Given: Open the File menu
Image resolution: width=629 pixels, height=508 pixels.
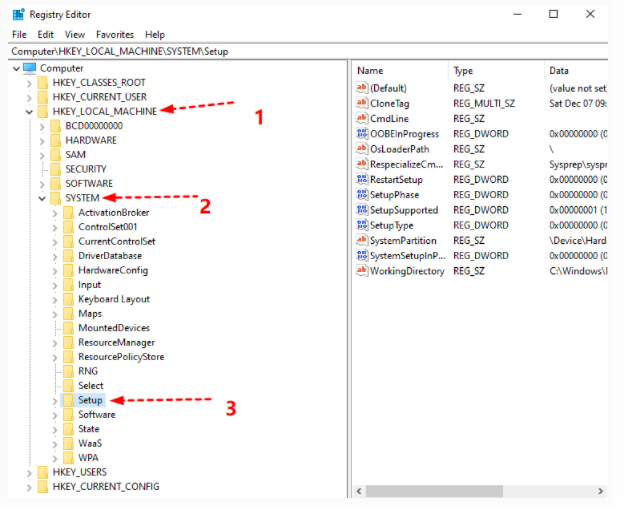Looking at the screenshot, I should 19,35.
